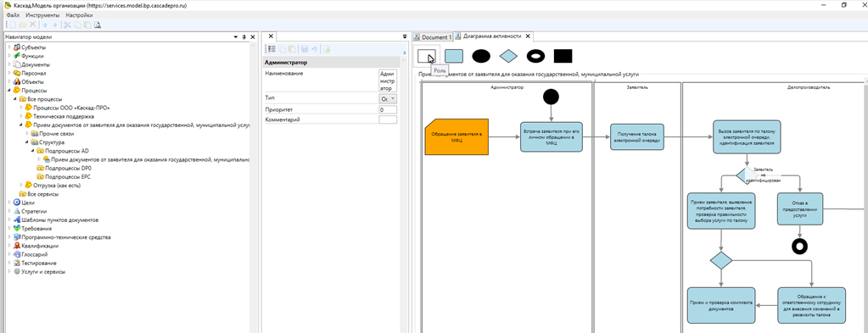Open Навигатор модели panel options dropdown arrow
This screenshot has width=868, height=333.
tap(235, 37)
